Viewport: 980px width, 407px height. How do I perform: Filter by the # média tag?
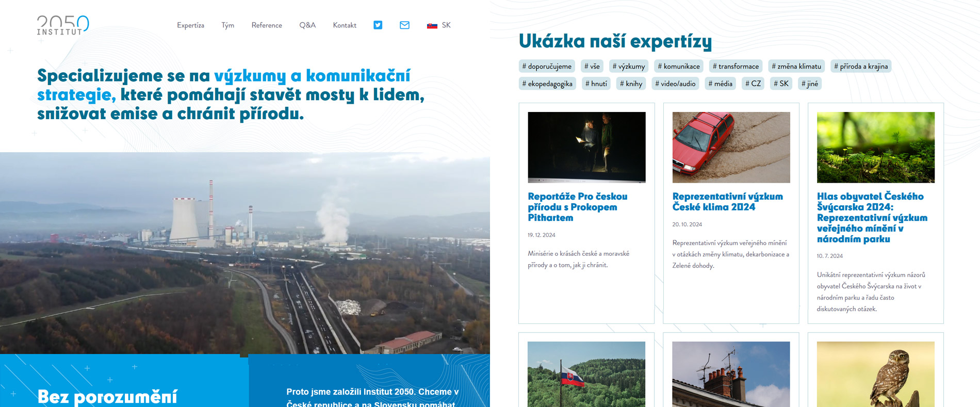point(721,84)
